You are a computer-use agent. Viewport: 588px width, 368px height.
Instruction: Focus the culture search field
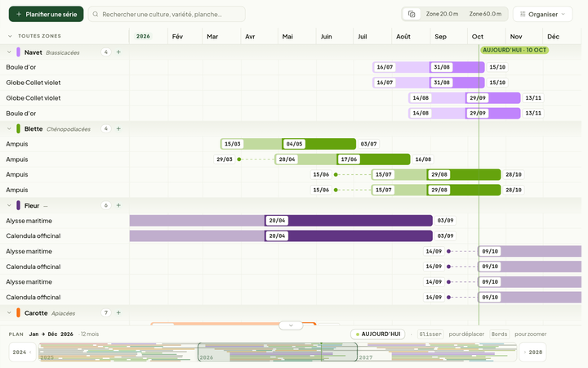tap(167, 14)
